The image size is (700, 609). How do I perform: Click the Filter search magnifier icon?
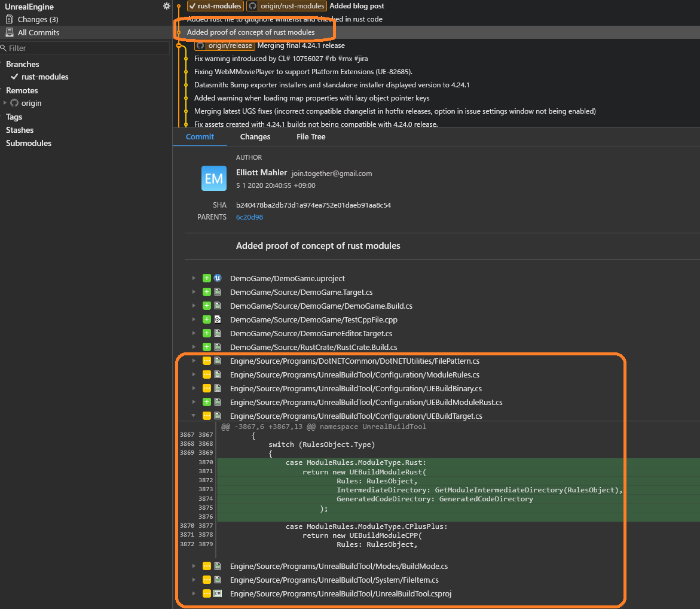pyautogui.click(x=4, y=48)
